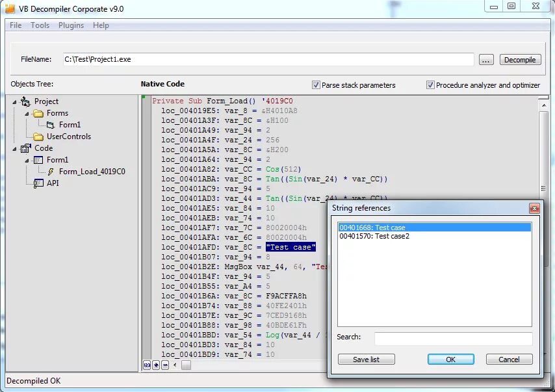Screen dimensions: 555x392
Task: Collapse the Code tree node
Action: pyautogui.click(x=14, y=149)
